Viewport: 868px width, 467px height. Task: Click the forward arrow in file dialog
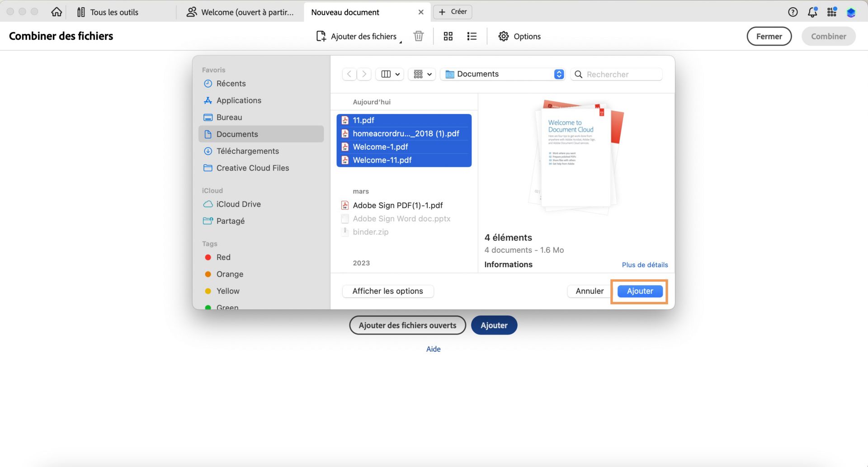pyautogui.click(x=364, y=74)
